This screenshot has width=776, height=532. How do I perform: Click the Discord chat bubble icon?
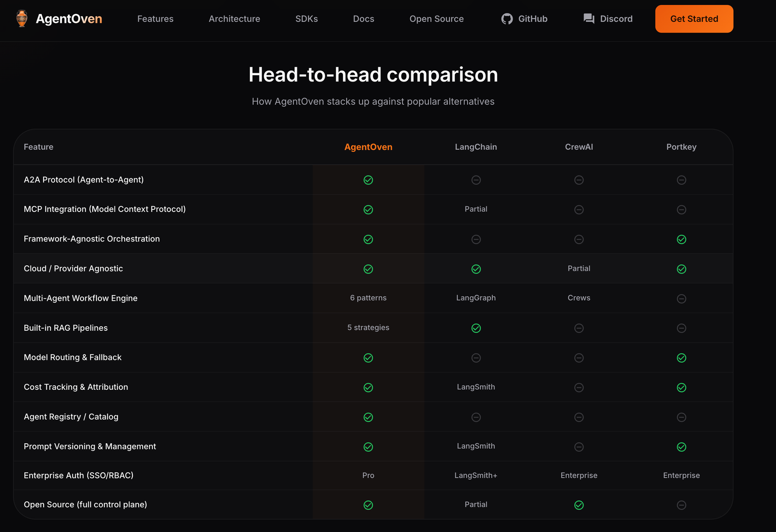click(589, 19)
